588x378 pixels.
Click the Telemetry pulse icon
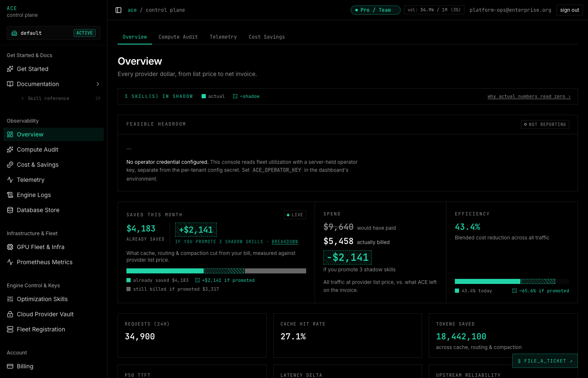point(10,180)
